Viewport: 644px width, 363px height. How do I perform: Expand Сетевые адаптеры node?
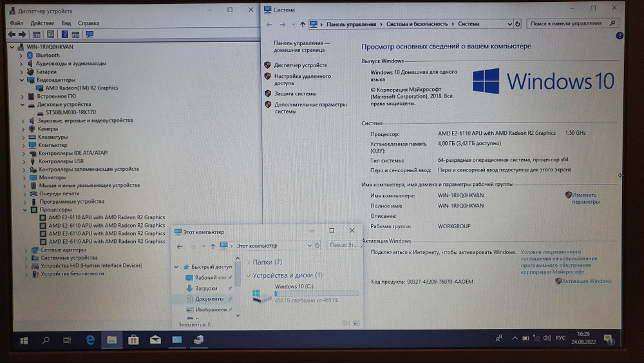(x=26, y=250)
